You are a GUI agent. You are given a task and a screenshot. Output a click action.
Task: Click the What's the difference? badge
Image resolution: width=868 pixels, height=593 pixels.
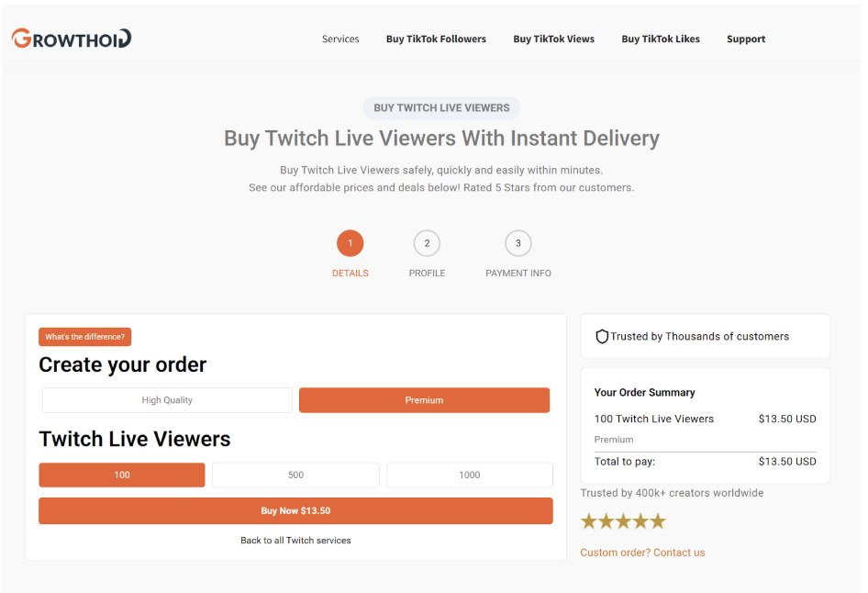(x=85, y=337)
